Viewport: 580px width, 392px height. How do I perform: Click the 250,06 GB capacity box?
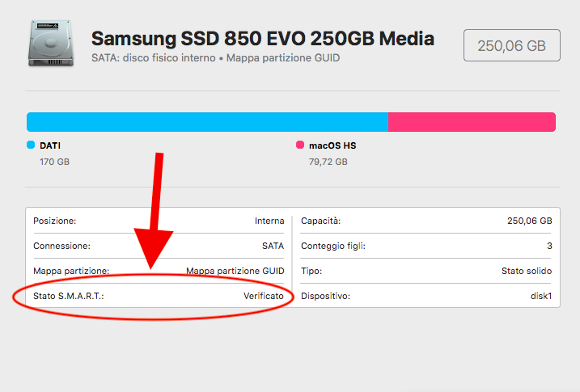click(511, 45)
